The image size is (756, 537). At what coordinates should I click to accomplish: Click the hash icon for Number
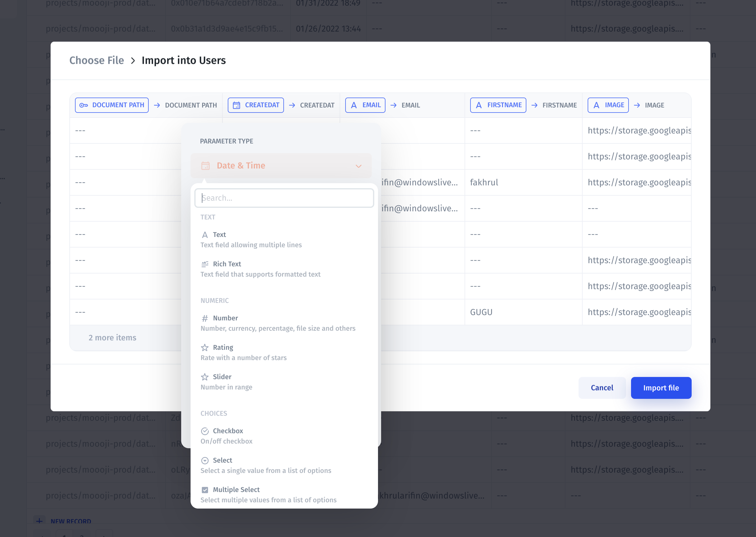click(205, 318)
